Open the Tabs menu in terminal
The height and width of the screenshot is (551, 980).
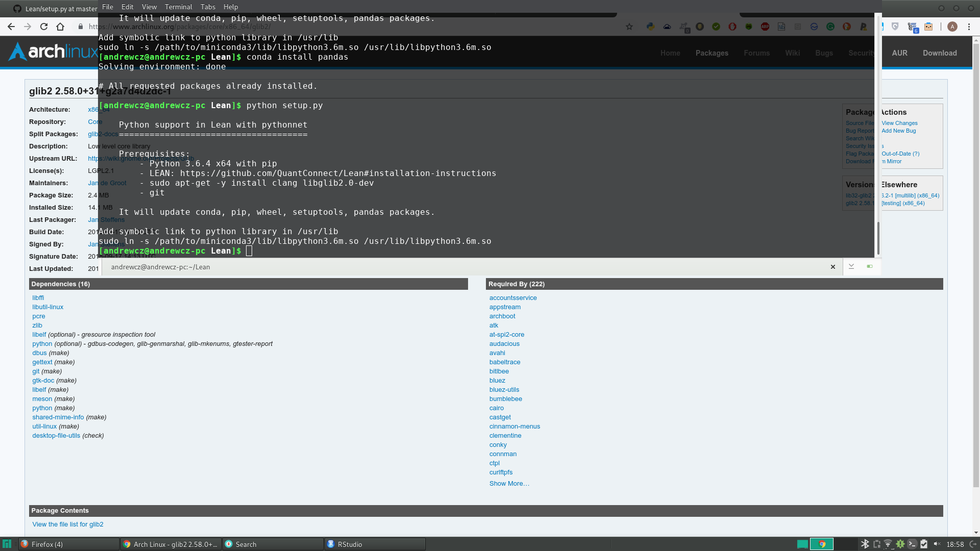tap(208, 7)
